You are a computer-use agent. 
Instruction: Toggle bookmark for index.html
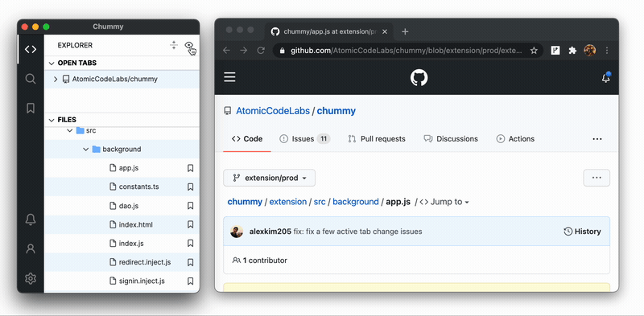tap(190, 224)
